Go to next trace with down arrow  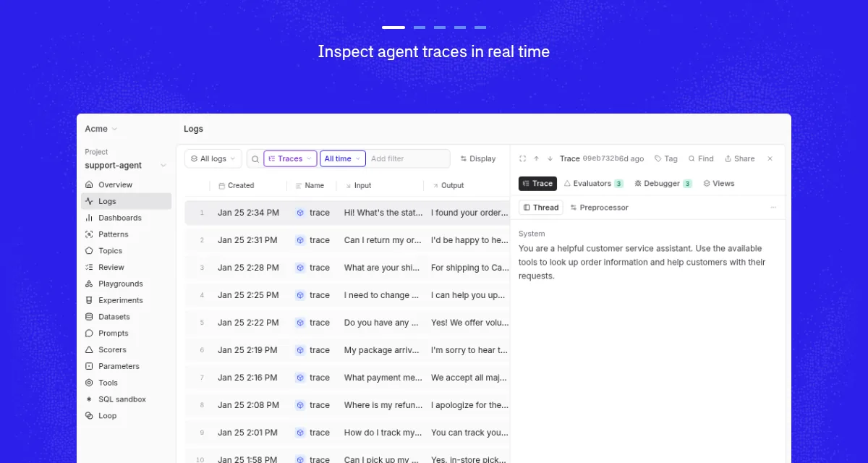(x=550, y=158)
